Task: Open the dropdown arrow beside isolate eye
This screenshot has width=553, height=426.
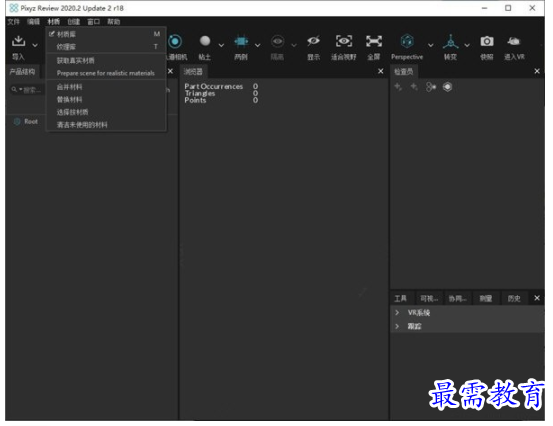Action: [294, 45]
